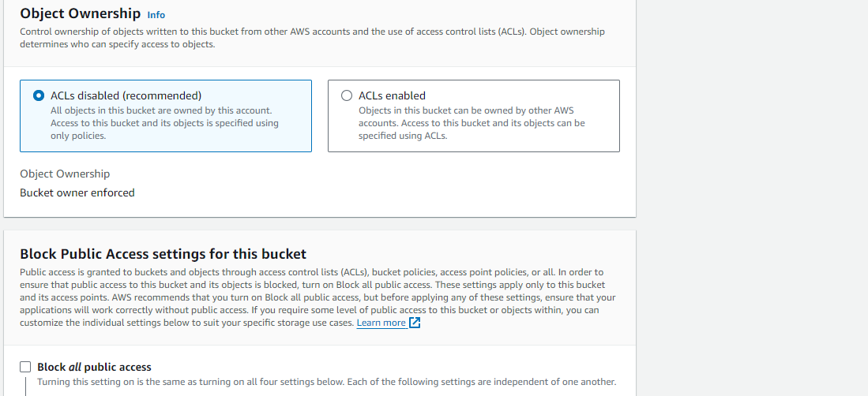Click the ACLs enabled card description text
Image resolution: width=868 pixels, height=396 pixels.
coord(472,123)
